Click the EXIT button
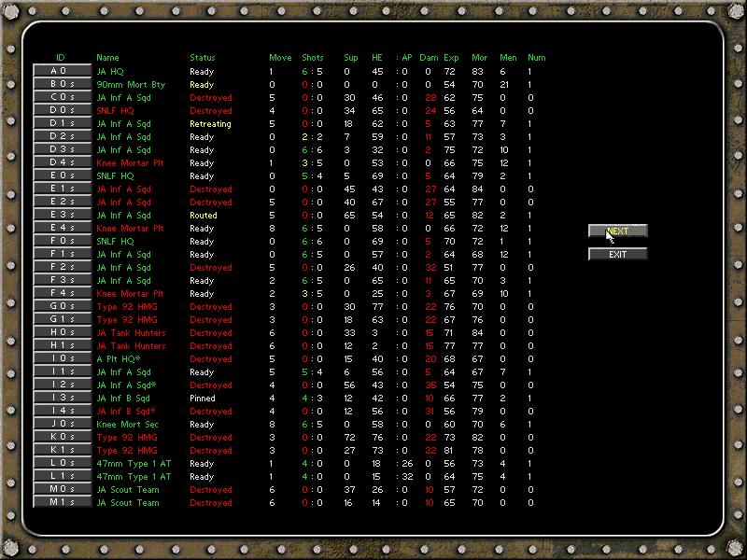The width and height of the screenshot is (747, 560). pos(618,254)
